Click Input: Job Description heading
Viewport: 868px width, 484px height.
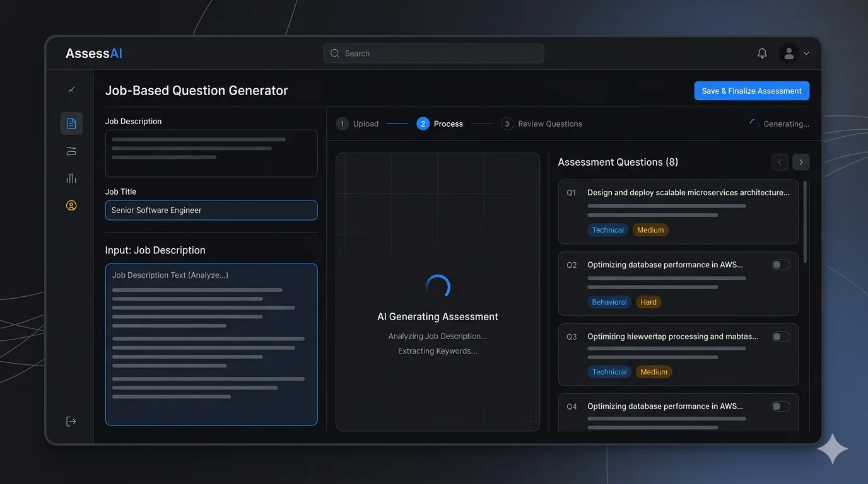coord(155,250)
